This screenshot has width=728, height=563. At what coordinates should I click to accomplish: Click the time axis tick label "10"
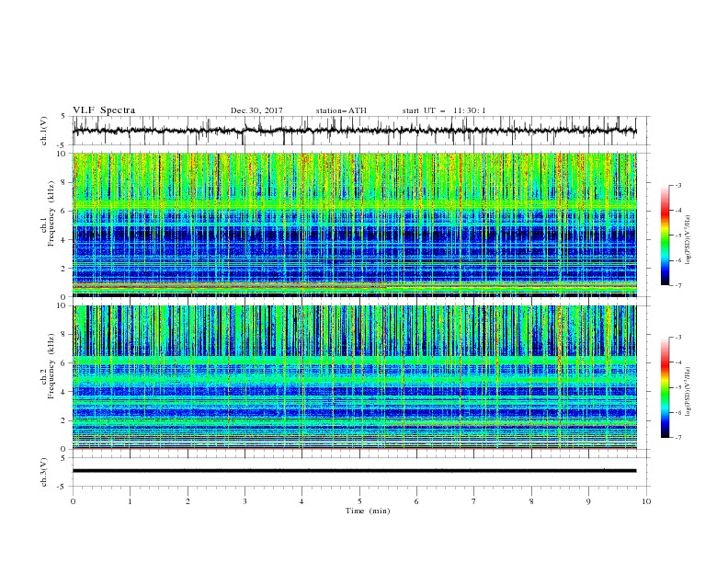coord(646,501)
